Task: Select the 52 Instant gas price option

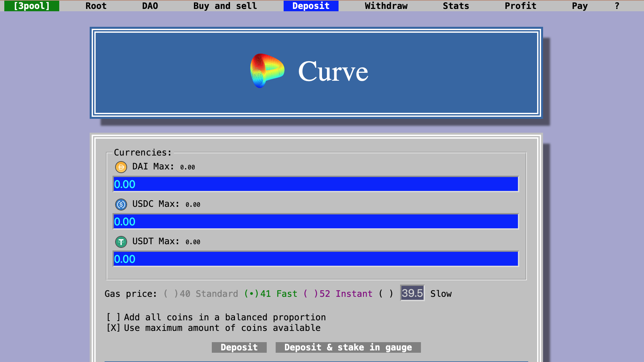Action: [x=310, y=294]
